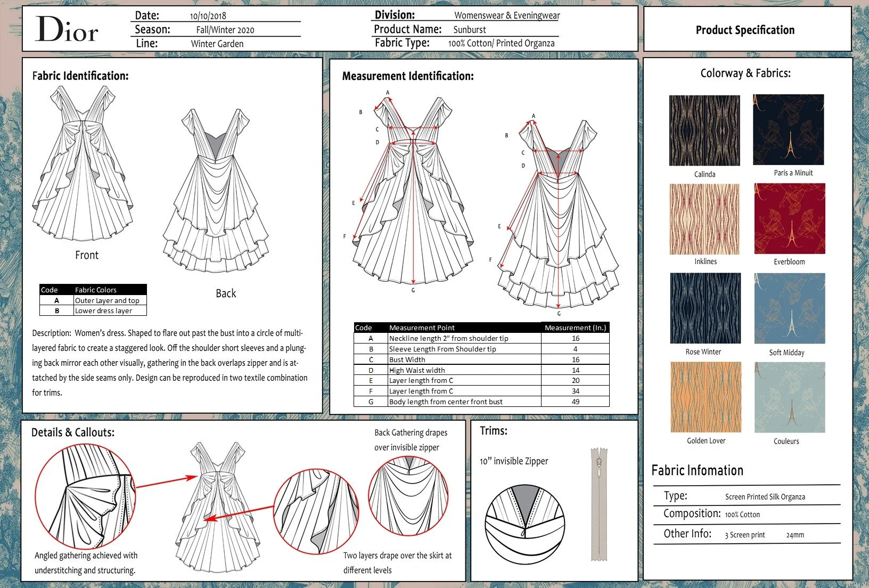Image resolution: width=869 pixels, height=588 pixels.
Task: Click the Back Gathering drapes over invisible zipper caption
Action: pyautogui.click(x=411, y=440)
